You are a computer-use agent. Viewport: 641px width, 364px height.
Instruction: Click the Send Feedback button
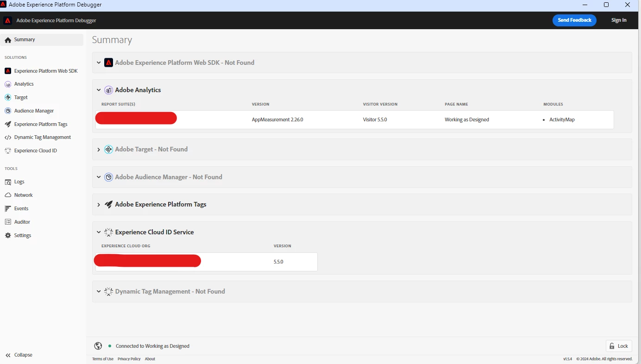pyautogui.click(x=574, y=20)
